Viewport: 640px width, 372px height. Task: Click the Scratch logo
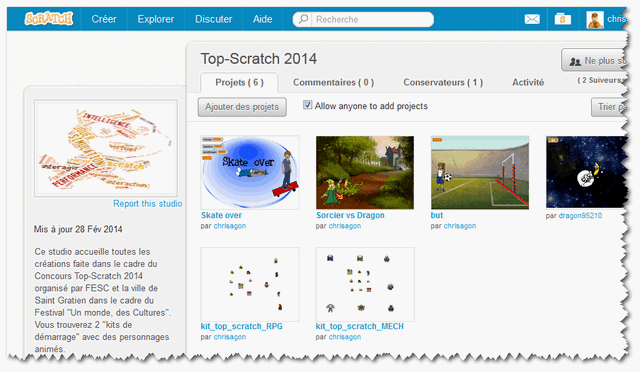click(x=49, y=19)
